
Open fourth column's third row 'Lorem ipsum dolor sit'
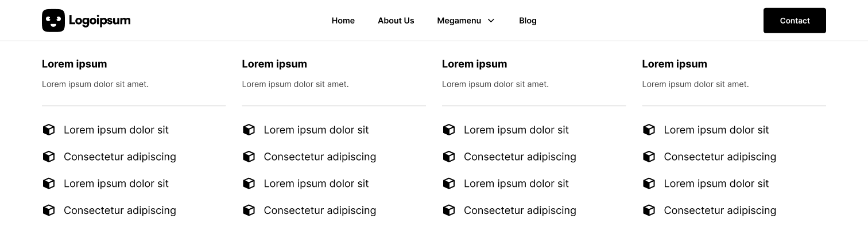coord(716,184)
